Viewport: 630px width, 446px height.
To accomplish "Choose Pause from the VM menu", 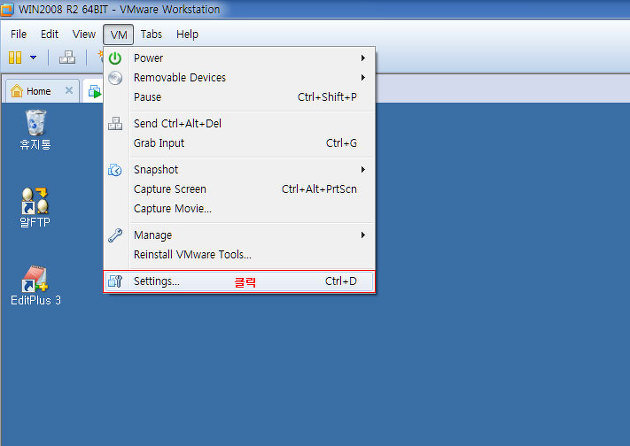I will click(239, 97).
